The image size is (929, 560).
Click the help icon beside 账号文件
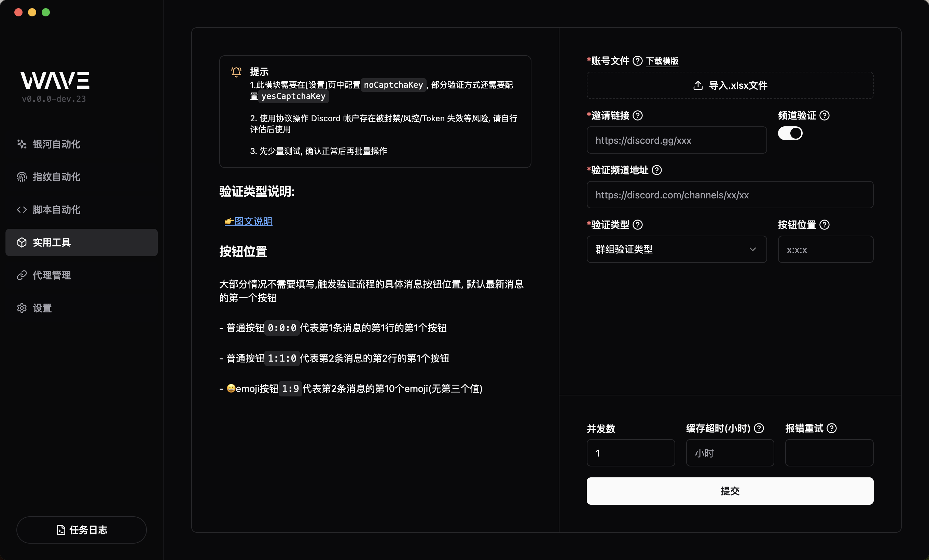coord(637,61)
